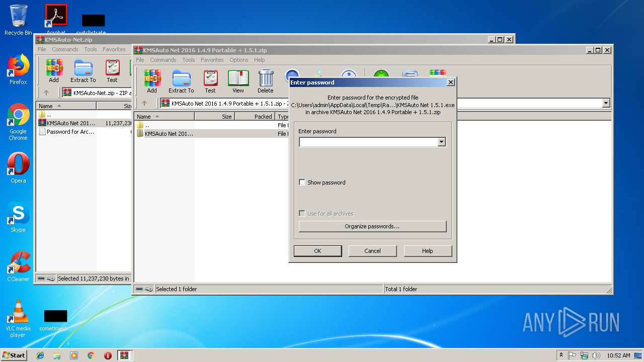Viewport: 644px width, 362px height.
Task: Click the Action Center flag icon in the tray
Action: tap(572, 355)
